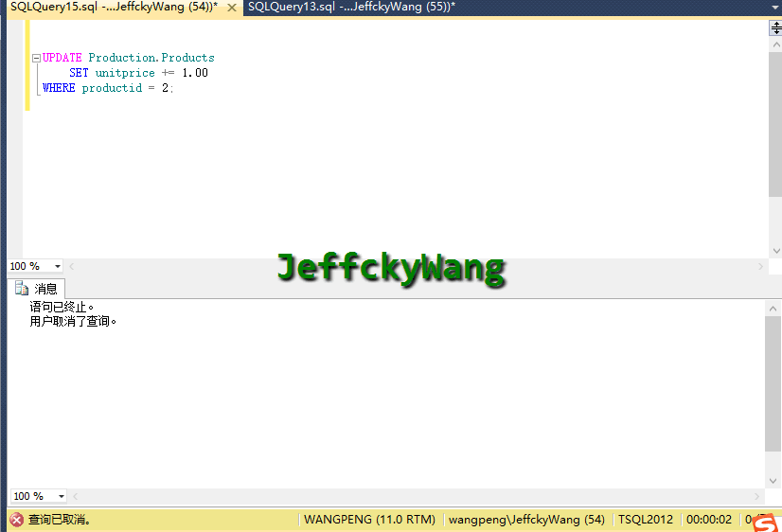This screenshot has height=532, width=782.
Task: Click the messages pane scrollbar down arrow
Action: coord(773,481)
